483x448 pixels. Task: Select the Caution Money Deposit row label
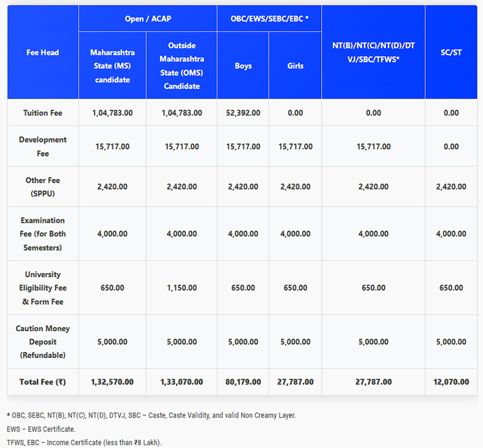pyautogui.click(x=43, y=342)
